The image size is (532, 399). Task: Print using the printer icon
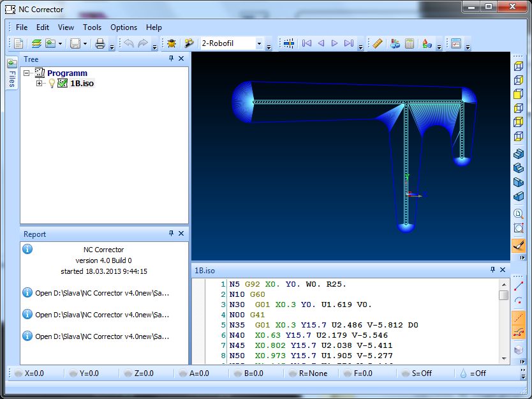[x=100, y=43]
